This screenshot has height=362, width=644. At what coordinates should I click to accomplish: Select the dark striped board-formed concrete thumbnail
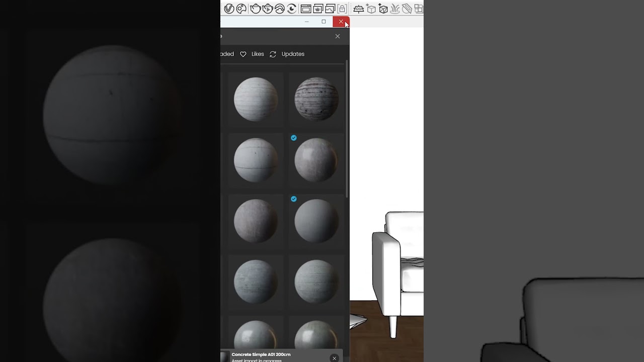tap(316, 99)
